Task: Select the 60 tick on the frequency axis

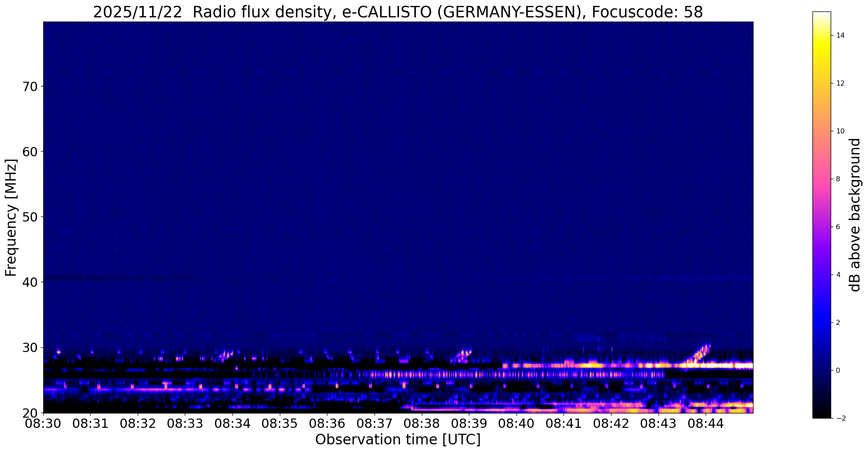Action: [29, 152]
